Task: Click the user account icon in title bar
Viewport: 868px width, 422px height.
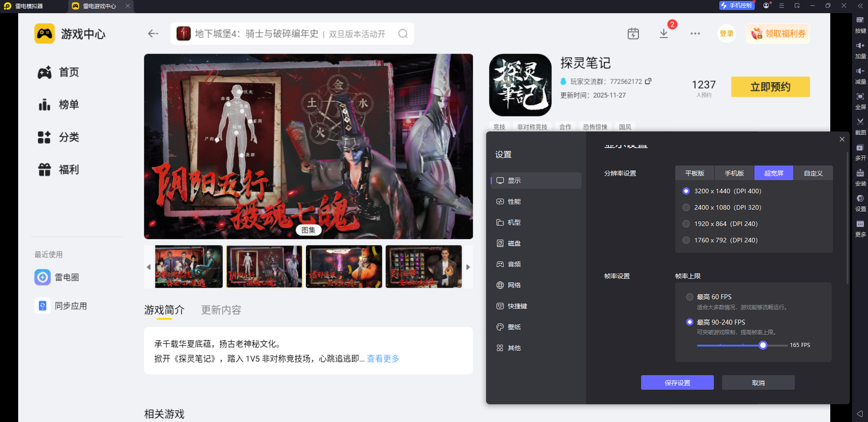Action: point(767,5)
